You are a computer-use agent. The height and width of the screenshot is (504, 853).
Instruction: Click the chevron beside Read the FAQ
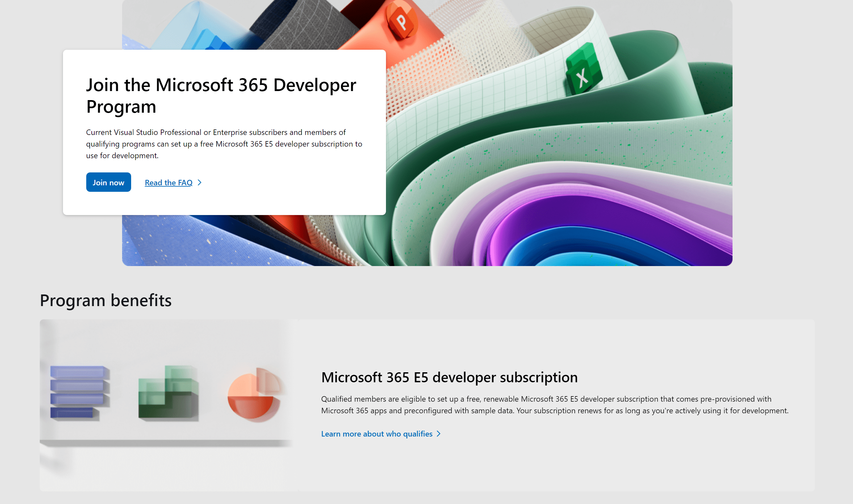[x=200, y=183]
